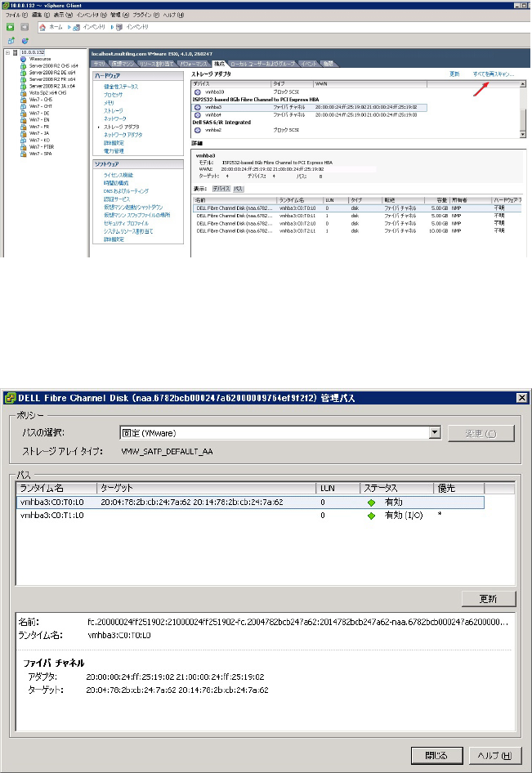Click the パス view toggle button

pos(238,189)
